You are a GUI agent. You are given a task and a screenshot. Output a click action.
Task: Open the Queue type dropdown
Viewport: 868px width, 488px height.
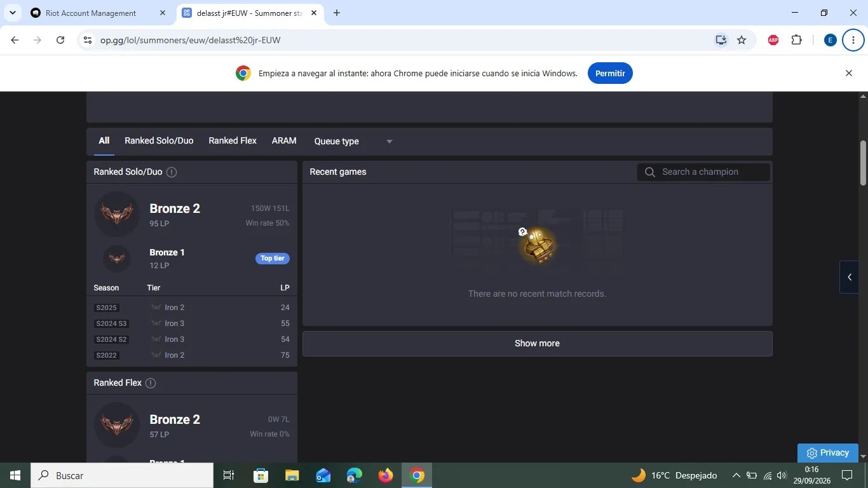point(353,142)
